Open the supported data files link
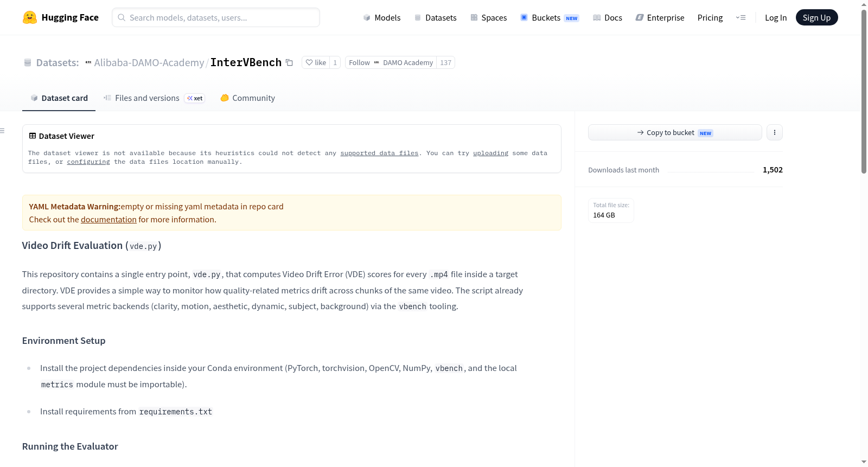 click(379, 153)
